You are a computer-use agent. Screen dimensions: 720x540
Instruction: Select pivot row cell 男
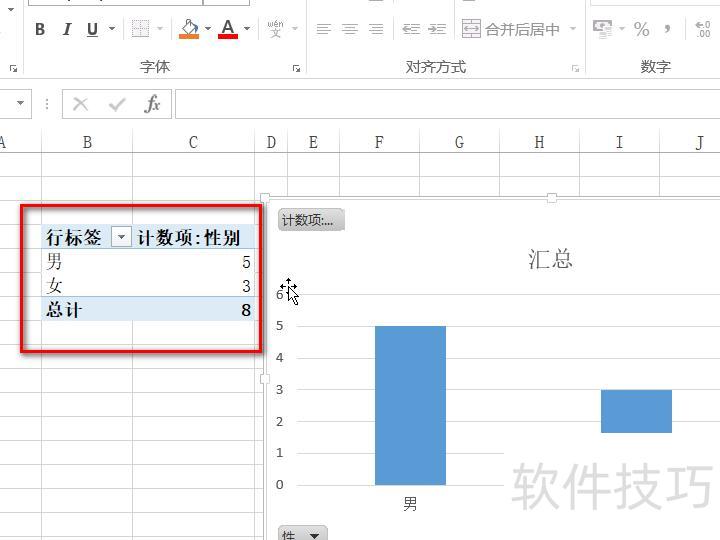(x=87, y=261)
